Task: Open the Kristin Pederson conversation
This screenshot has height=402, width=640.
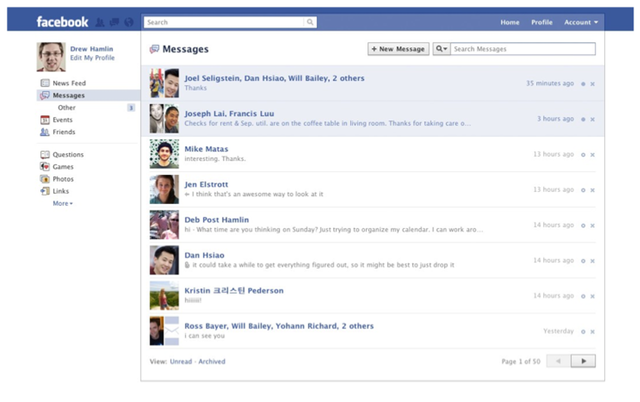Action: point(234,291)
